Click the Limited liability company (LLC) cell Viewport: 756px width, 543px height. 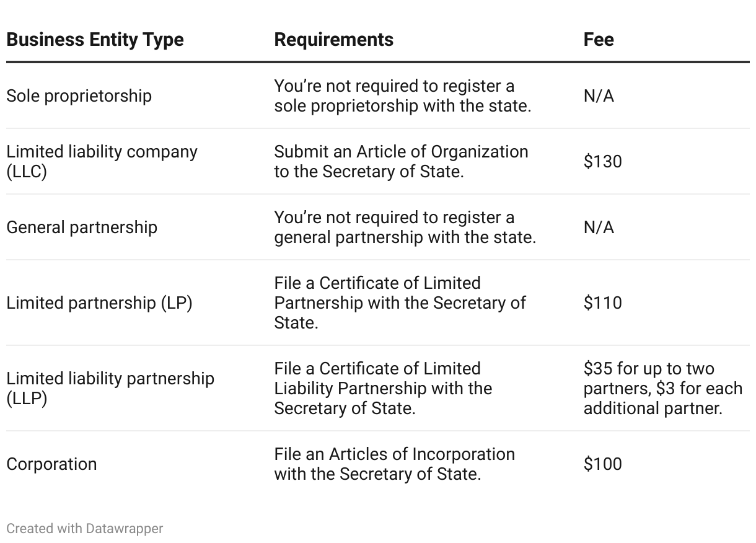pos(102,161)
